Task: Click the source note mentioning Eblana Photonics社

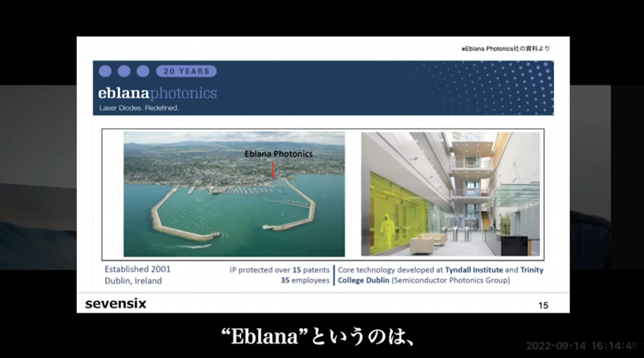Action: tap(506, 48)
